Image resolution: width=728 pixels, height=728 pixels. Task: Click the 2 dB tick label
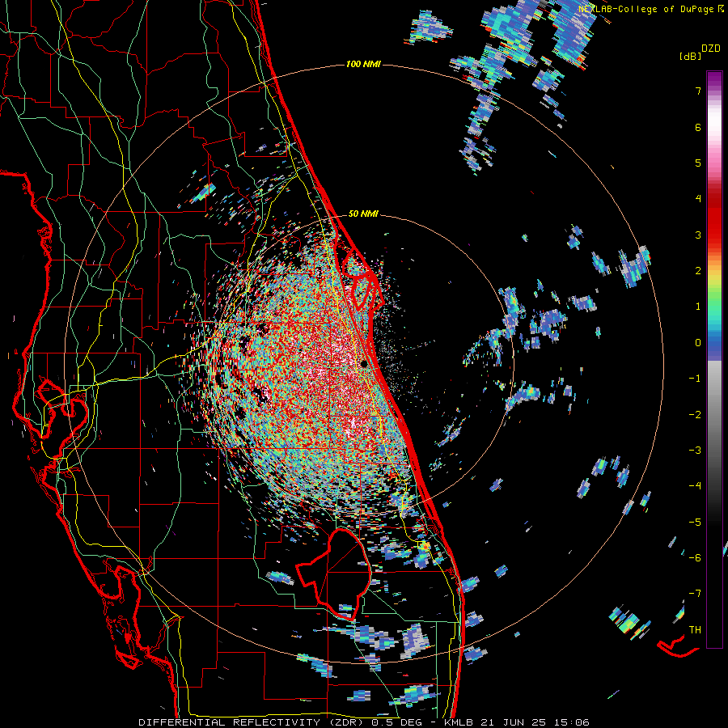click(x=698, y=271)
